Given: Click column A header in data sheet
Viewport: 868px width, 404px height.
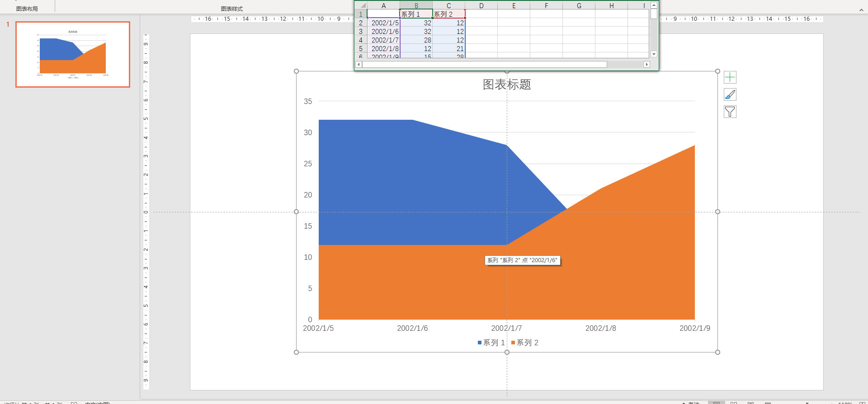Looking at the screenshot, I should [383, 5].
